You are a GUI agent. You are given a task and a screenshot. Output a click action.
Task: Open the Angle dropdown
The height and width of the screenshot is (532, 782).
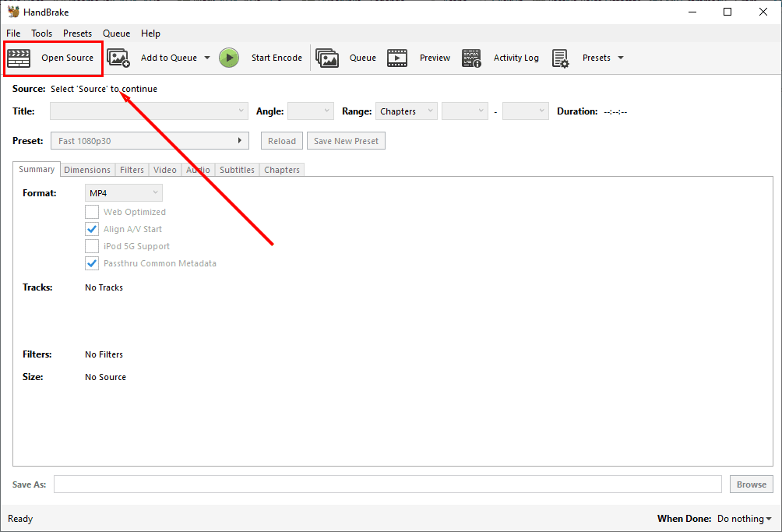311,111
